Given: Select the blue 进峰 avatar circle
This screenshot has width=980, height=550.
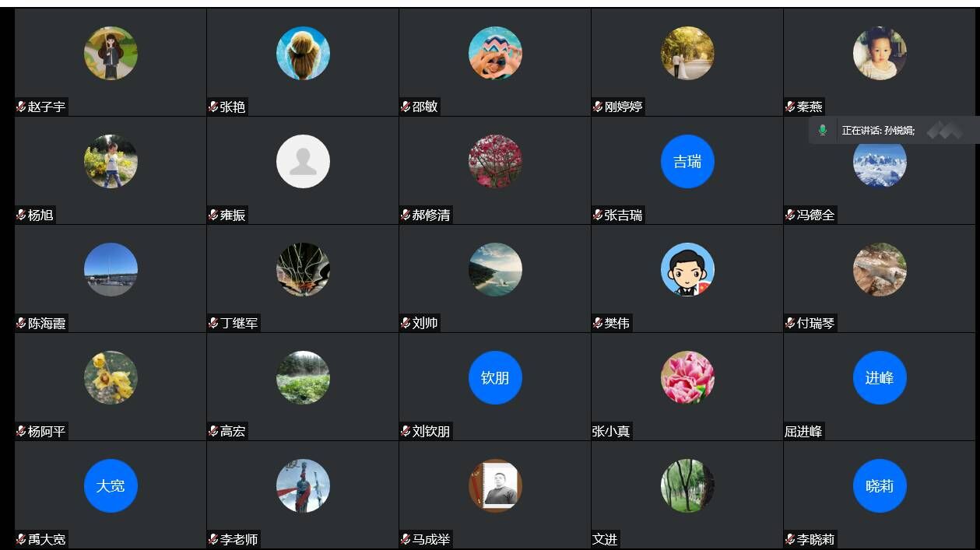Looking at the screenshot, I should [x=880, y=378].
